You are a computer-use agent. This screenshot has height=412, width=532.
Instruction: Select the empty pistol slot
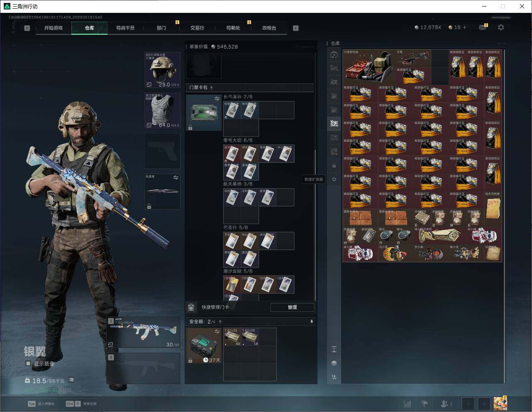pos(162,151)
